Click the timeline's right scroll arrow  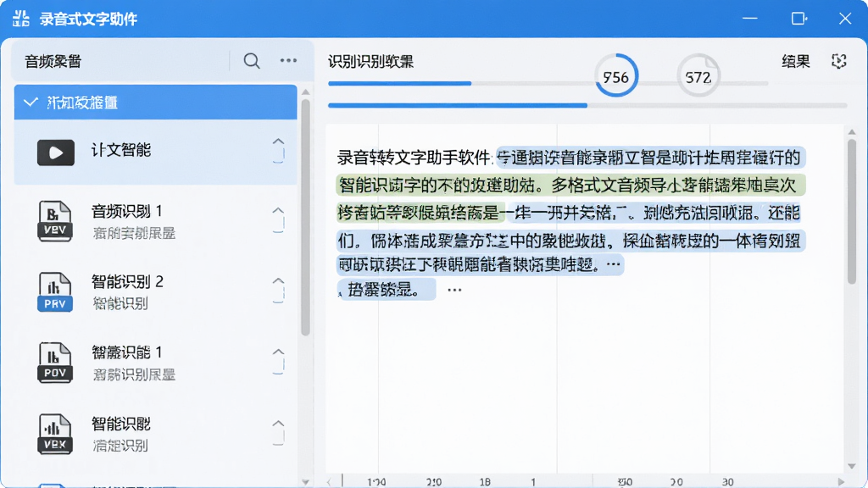pyautogui.click(x=842, y=481)
